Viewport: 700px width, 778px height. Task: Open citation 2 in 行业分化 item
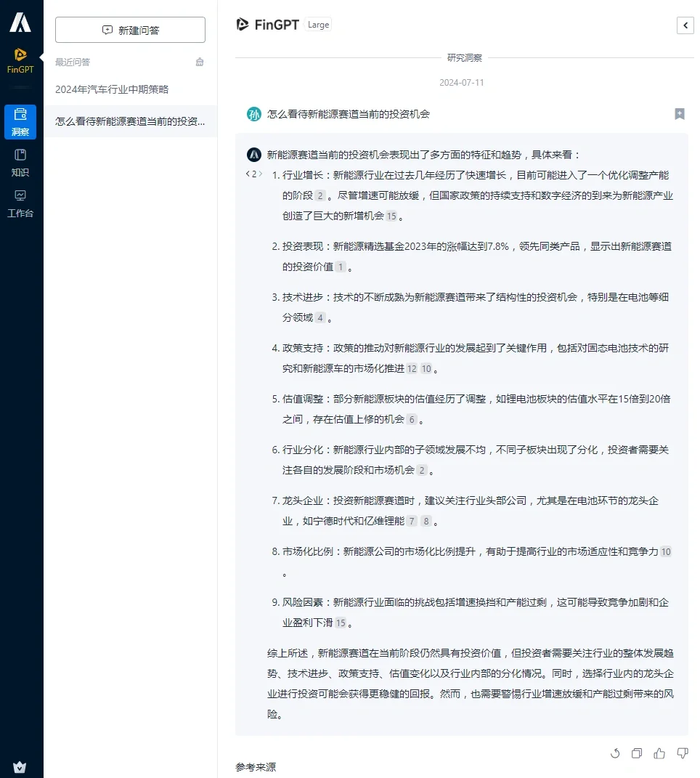point(422,470)
